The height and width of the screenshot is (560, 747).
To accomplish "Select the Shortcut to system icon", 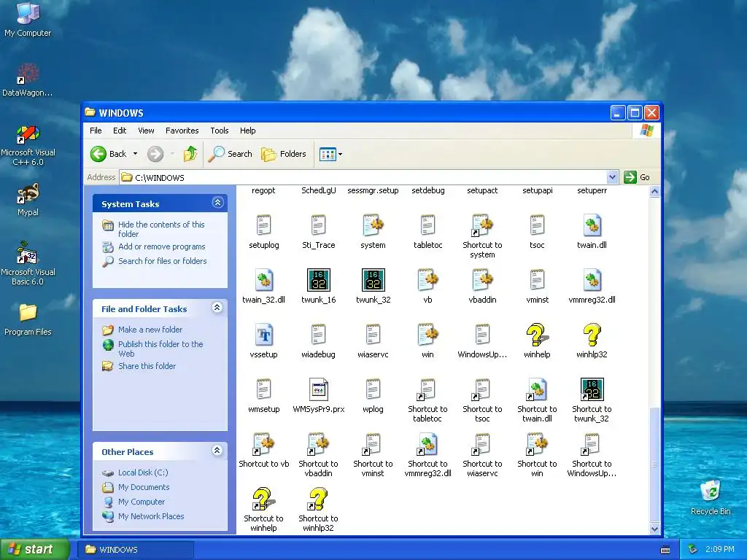I will click(x=482, y=225).
